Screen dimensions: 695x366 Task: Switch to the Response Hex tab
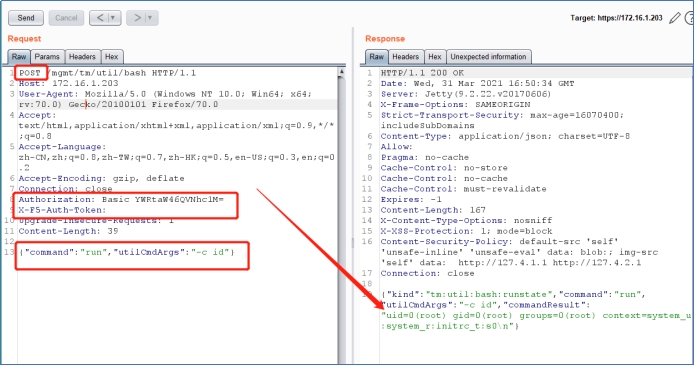(x=435, y=57)
